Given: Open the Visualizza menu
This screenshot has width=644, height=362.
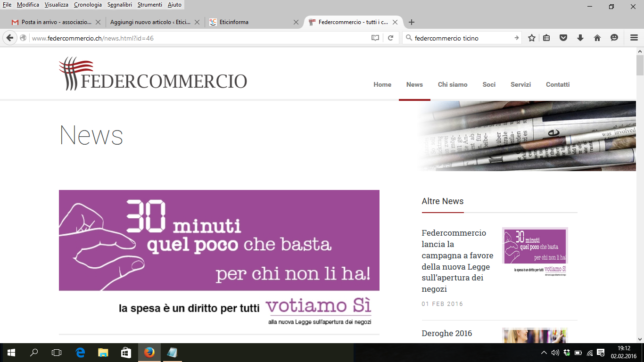Looking at the screenshot, I should coord(57,5).
